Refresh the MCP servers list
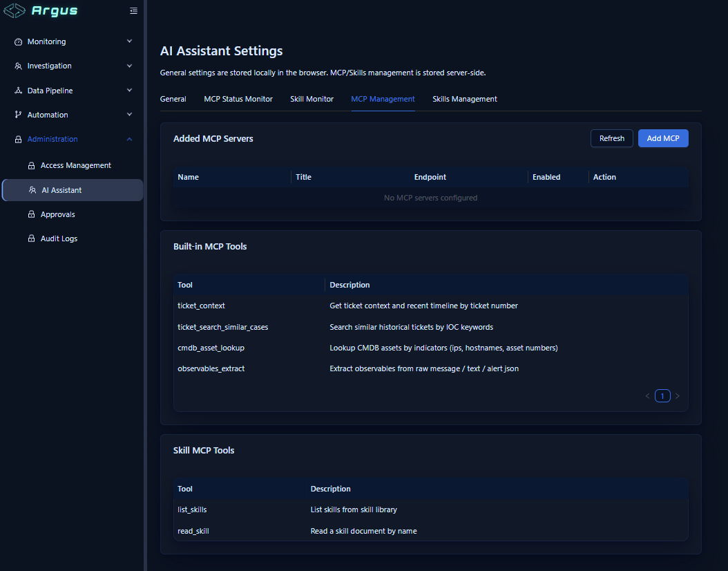The height and width of the screenshot is (571, 728). point(611,138)
